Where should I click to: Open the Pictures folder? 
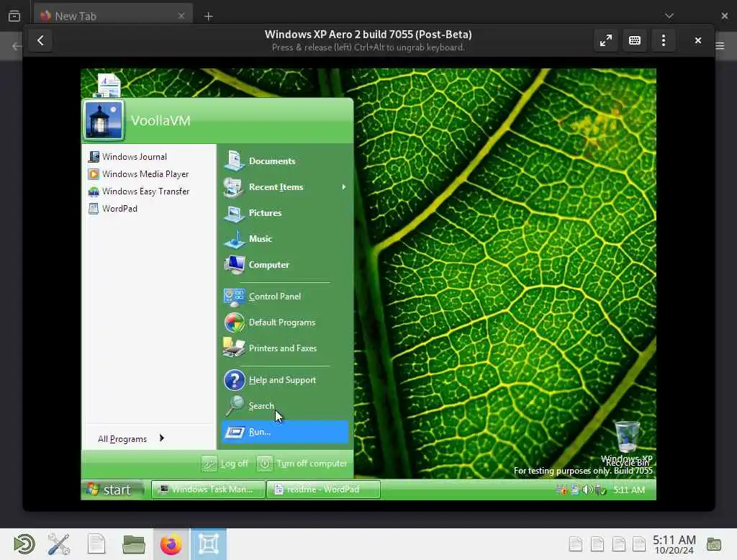[x=284, y=213]
